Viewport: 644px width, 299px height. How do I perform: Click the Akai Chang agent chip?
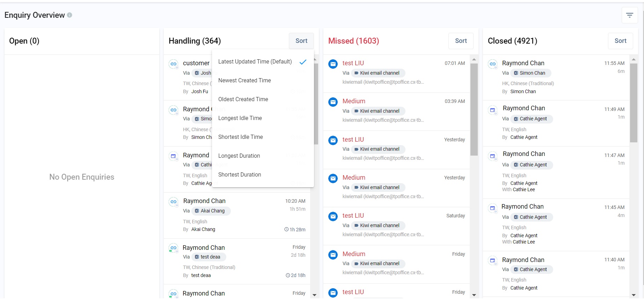point(211,211)
